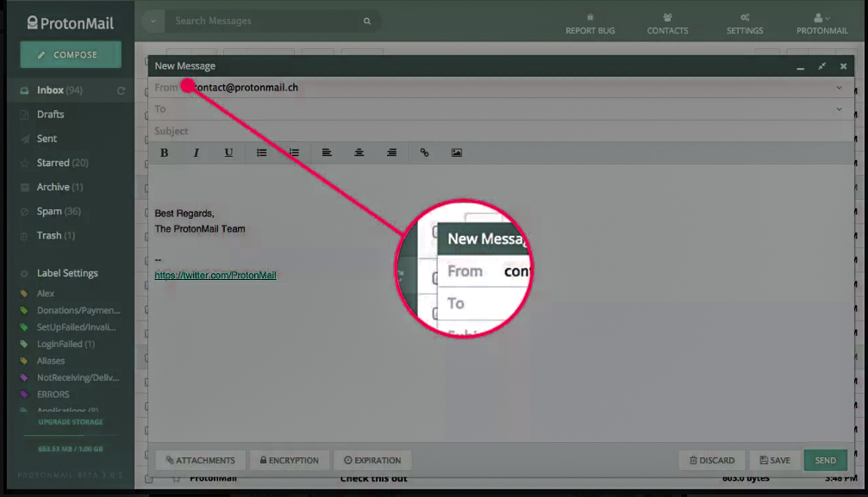868x497 pixels.
Task: Click the Encryption button
Action: click(289, 461)
